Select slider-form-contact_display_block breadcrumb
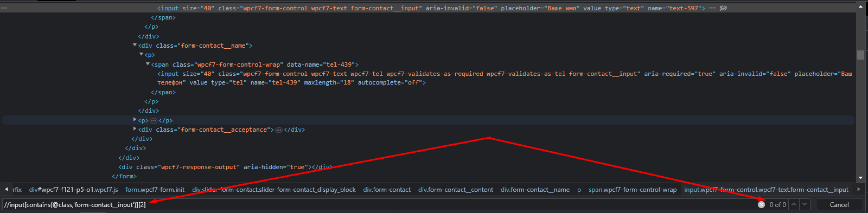The image size is (868, 213). tap(274, 190)
